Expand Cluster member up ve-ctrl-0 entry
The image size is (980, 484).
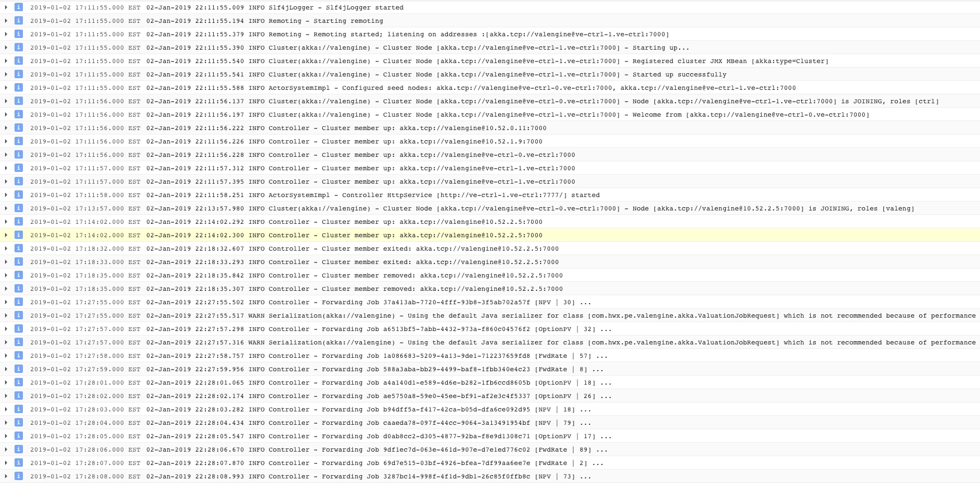click(x=6, y=155)
